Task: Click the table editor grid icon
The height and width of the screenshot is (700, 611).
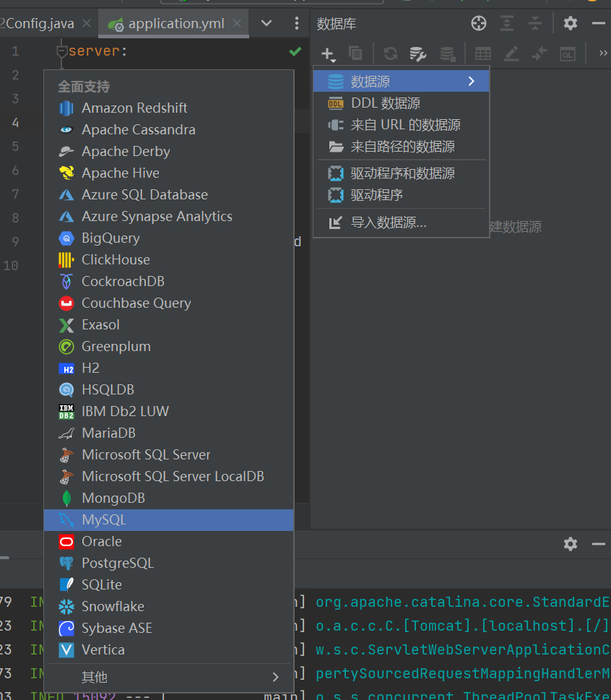Action: 483,54
